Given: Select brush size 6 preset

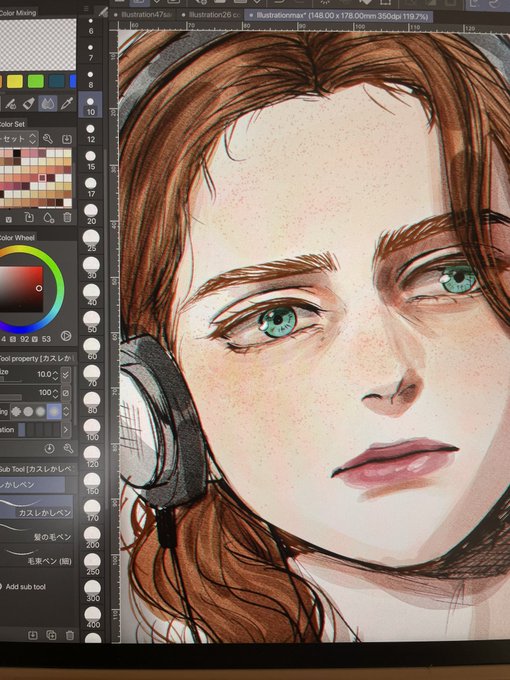Looking at the screenshot, I should coord(91,25).
